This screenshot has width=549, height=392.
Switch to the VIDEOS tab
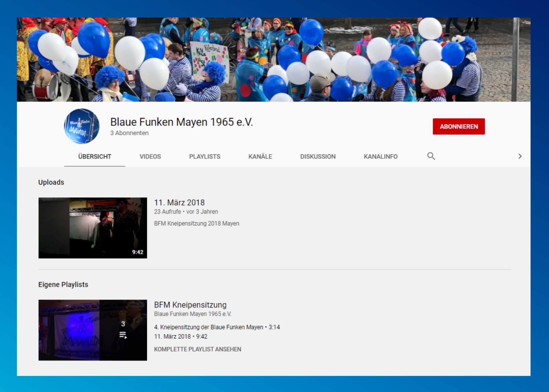(x=150, y=156)
